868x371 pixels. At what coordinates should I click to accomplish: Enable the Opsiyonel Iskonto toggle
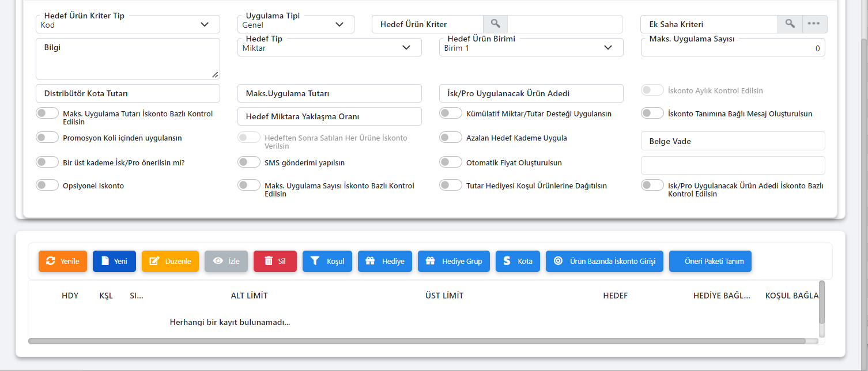(x=47, y=185)
